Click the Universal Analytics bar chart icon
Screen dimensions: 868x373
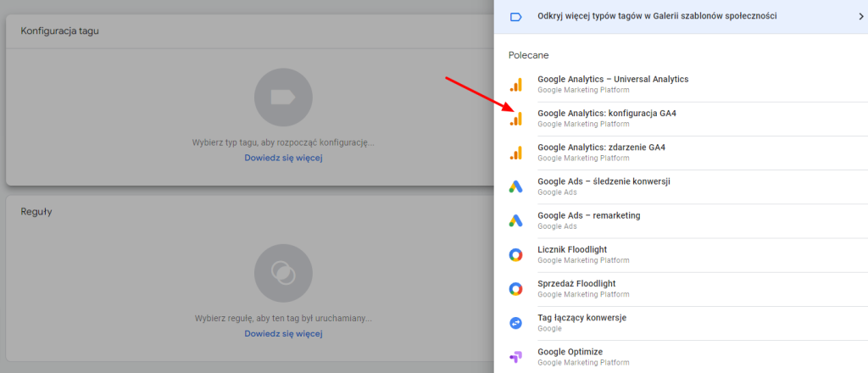(x=516, y=85)
